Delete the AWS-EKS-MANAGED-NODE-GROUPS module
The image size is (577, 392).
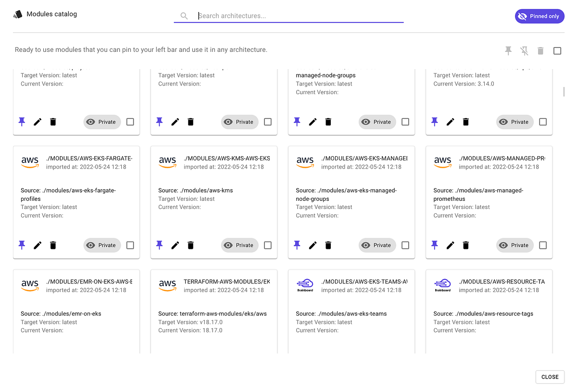click(x=328, y=245)
